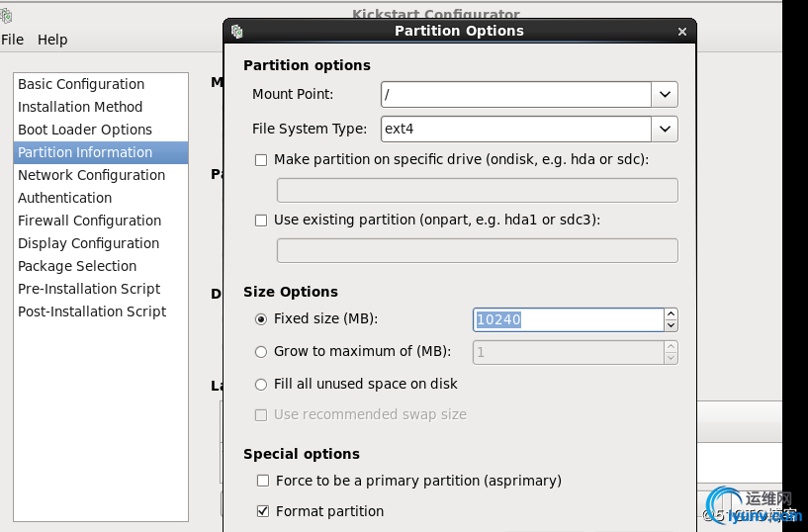Open the File menu
This screenshot has width=808, height=532.
(x=13, y=40)
